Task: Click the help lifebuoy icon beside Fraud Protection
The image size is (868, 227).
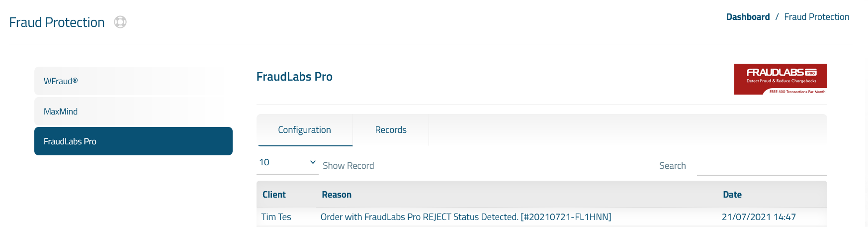Action: 120,22
